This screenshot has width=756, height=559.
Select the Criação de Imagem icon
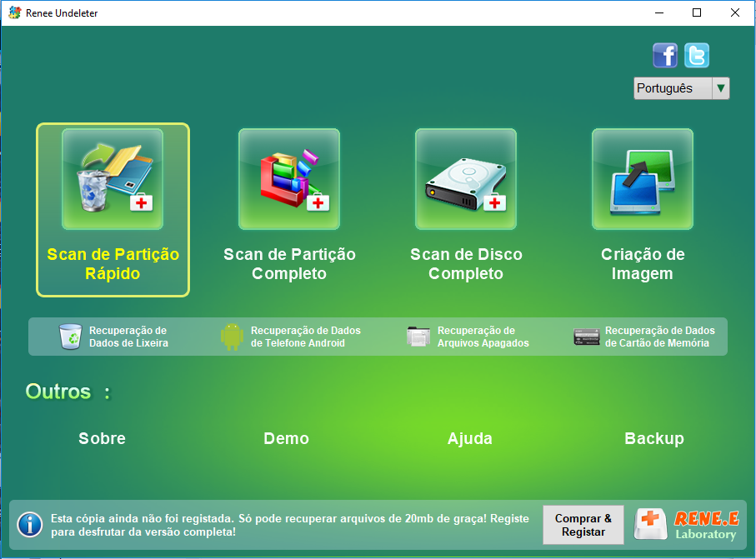(x=643, y=179)
